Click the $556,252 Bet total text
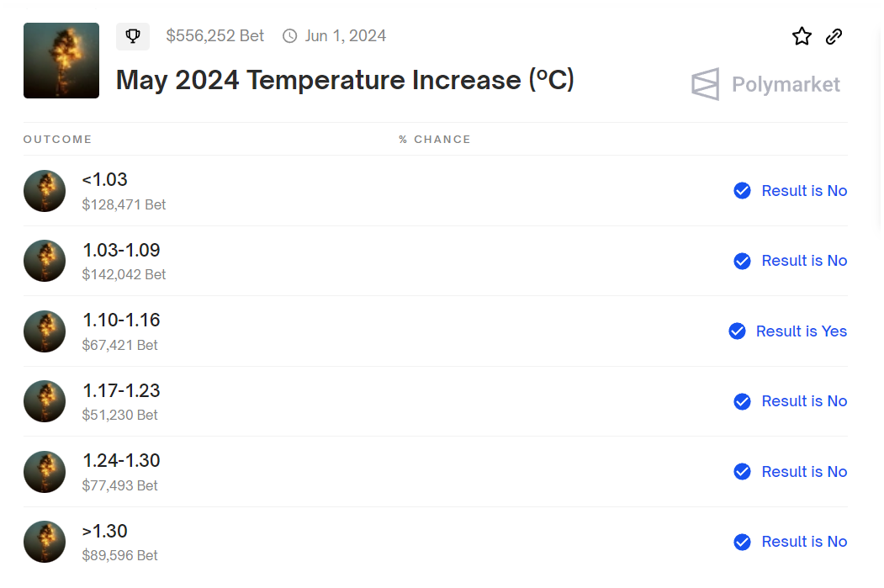Image resolution: width=884 pixels, height=588 pixels. pyautogui.click(x=214, y=36)
